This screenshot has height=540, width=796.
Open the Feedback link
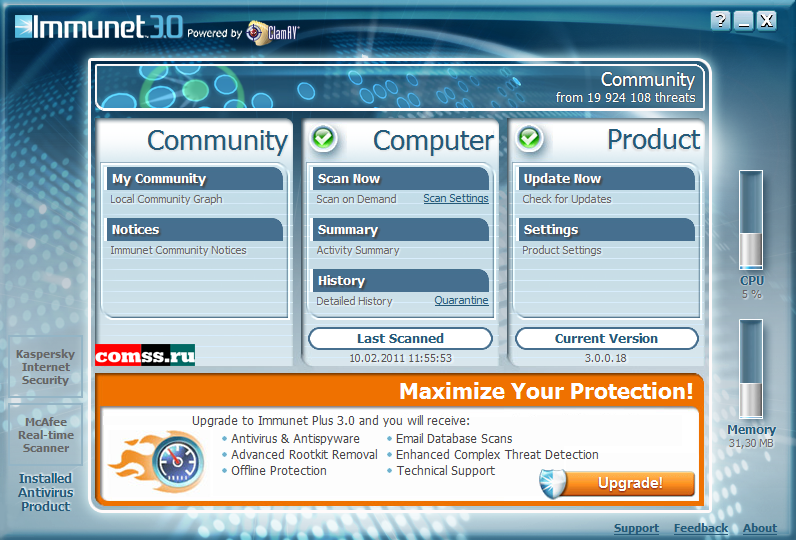(x=701, y=528)
